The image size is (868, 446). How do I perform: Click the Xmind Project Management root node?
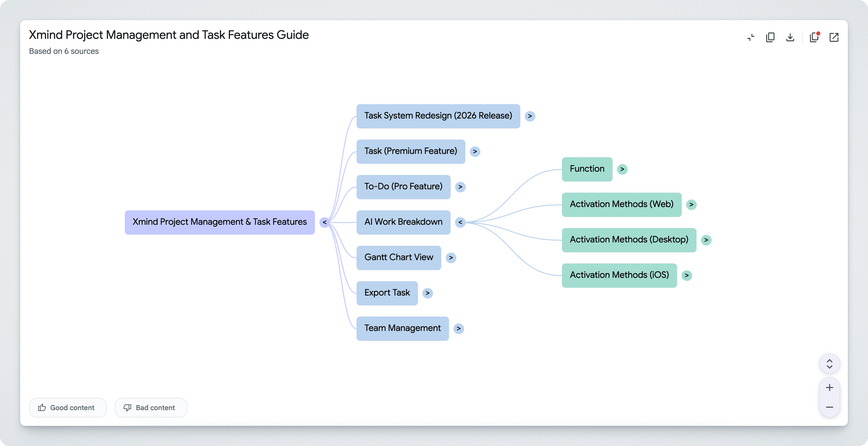[219, 223]
